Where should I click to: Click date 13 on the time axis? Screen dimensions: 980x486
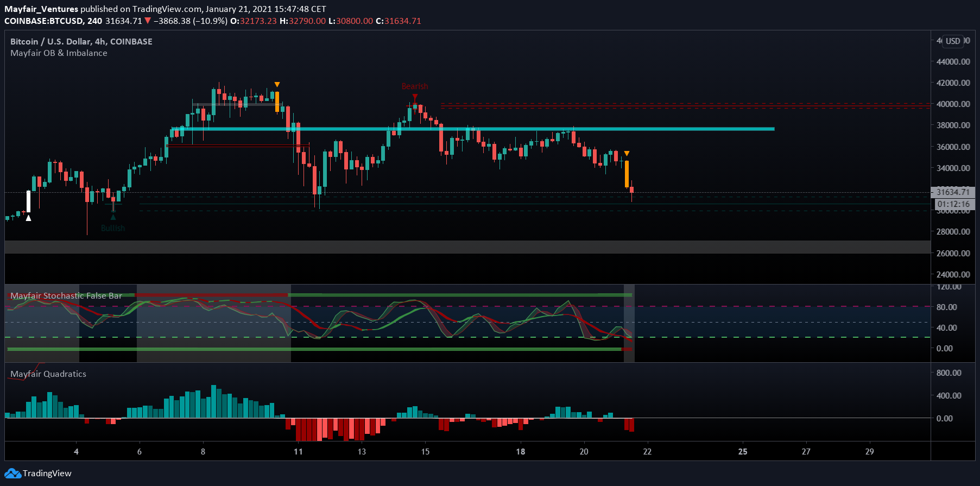(362, 451)
